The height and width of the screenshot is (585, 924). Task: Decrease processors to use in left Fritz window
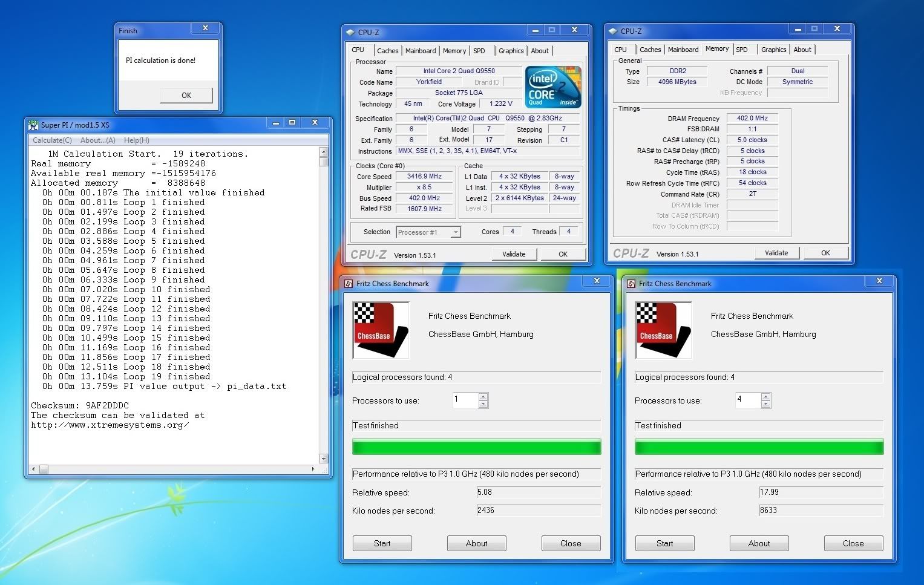click(x=483, y=404)
